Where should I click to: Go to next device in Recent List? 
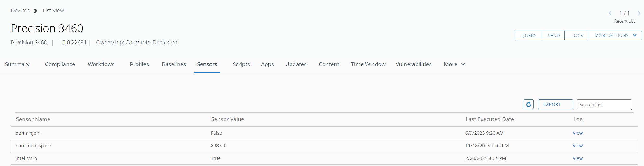639,13
